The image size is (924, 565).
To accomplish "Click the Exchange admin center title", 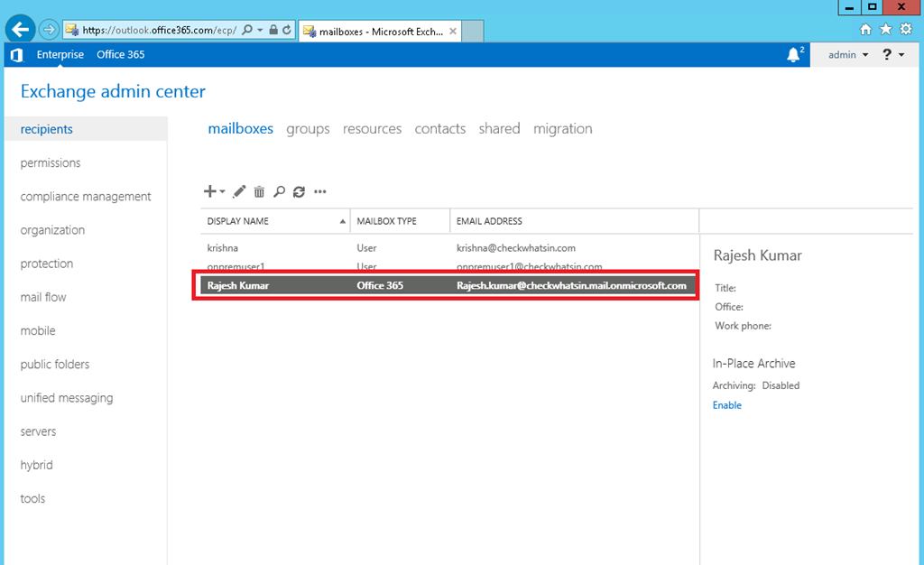I will tap(113, 91).
